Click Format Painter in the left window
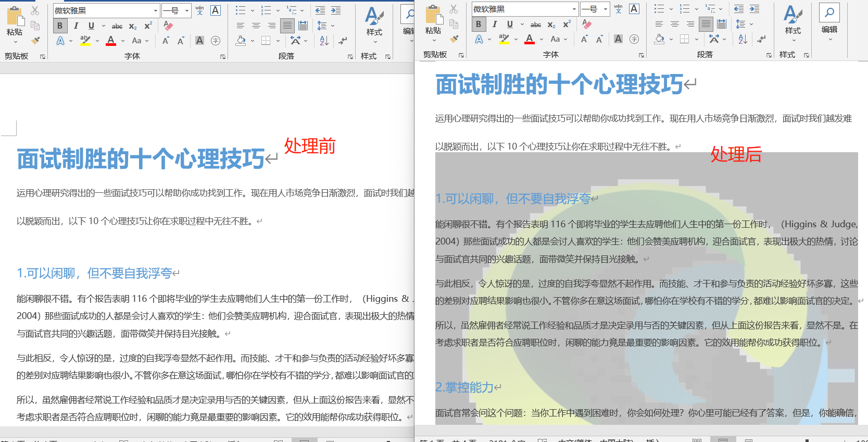The image size is (868, 442). click(x=35, y=41)
